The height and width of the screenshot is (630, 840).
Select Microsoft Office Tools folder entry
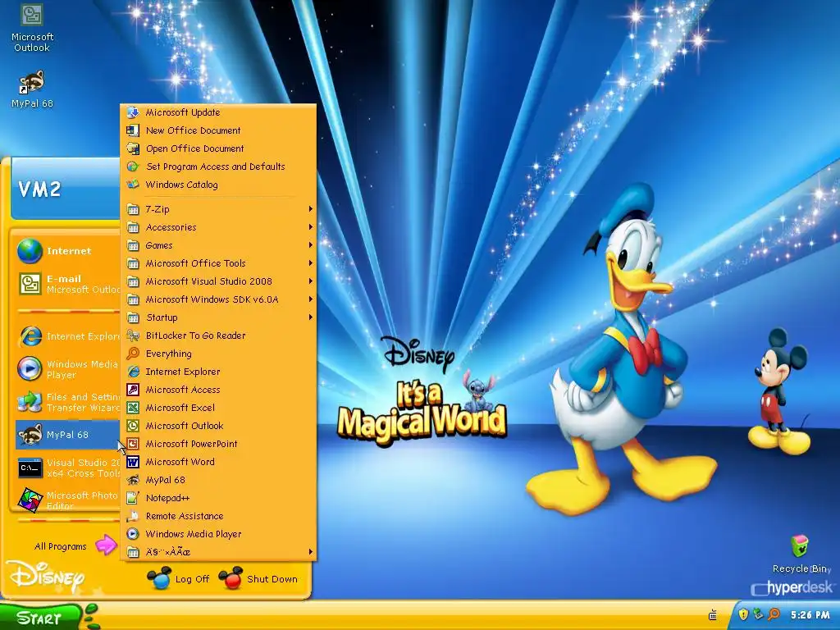(x=218, y=263)
